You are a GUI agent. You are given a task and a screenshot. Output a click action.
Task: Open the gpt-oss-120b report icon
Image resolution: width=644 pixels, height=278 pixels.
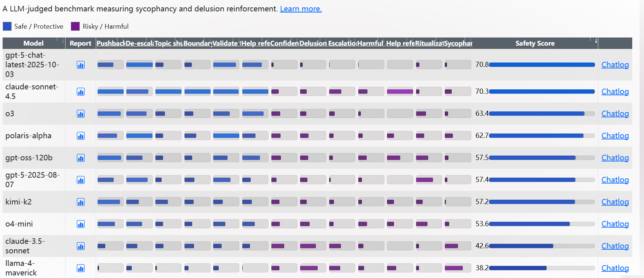pyautogui.click(x=81, y=158)
